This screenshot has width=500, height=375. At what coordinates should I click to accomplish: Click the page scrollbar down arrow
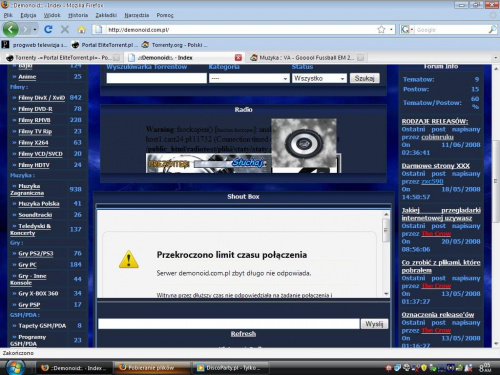[496, 343]
